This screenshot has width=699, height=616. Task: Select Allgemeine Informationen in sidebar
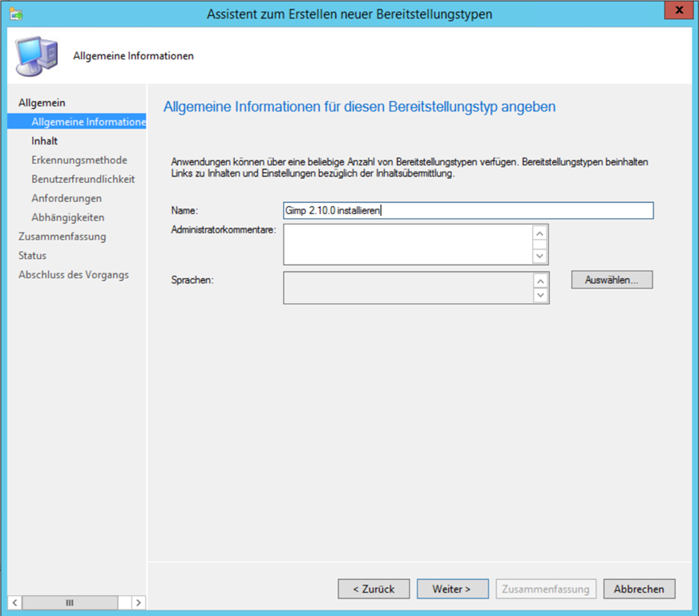pos(88,122)
